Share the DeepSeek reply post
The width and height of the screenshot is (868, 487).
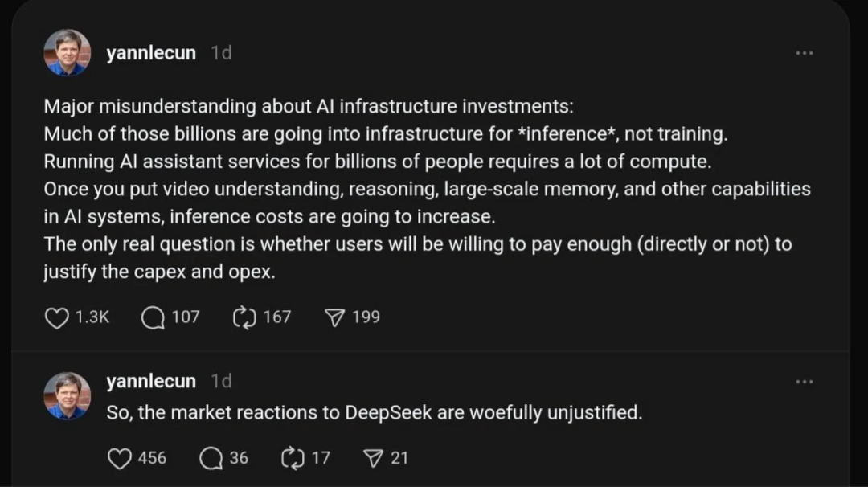point(375,458)
